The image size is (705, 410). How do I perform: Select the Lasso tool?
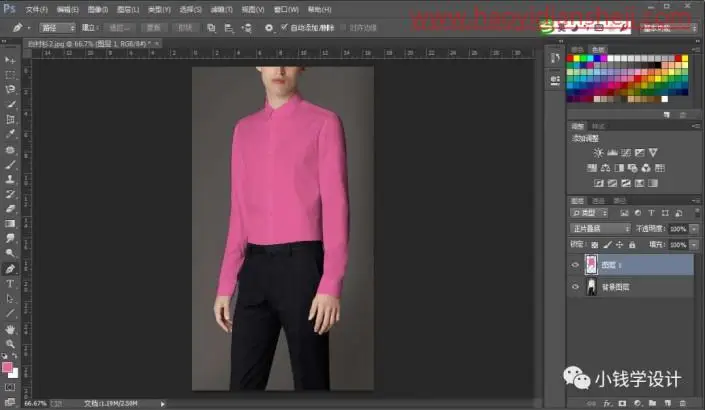coord(10,89)
